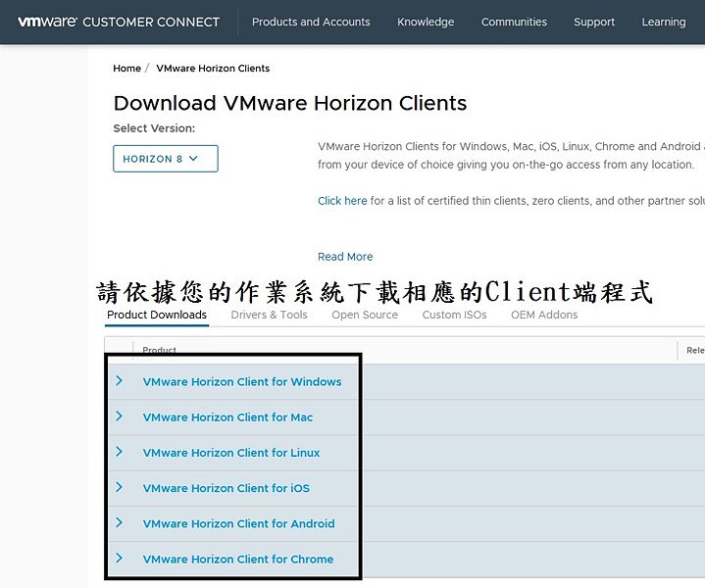Click the Download VMware Horizon Clients heading
Screen dimensions: 705x588
point(290,103)
